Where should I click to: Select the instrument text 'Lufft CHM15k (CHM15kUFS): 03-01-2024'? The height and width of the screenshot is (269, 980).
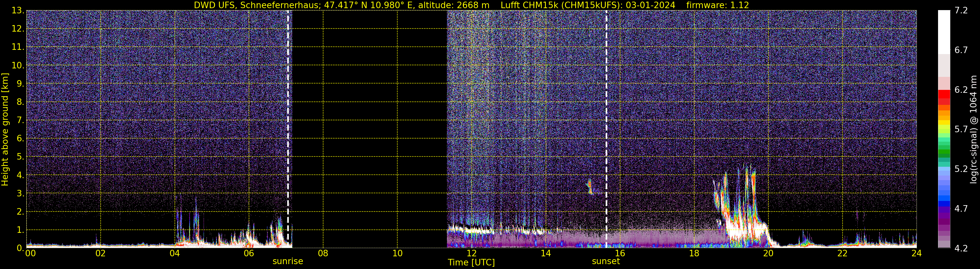coord(588,5)
